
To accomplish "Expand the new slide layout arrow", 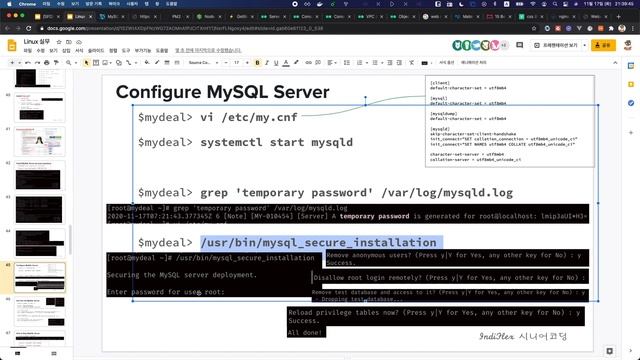I will pyautogui.click(x=19, y=63).
